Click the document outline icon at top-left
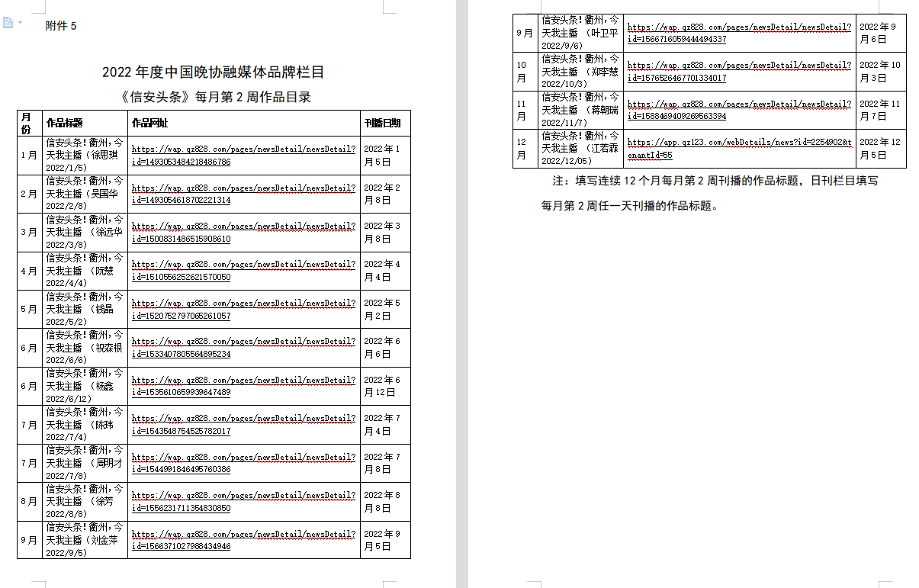Screen dimensions: 919x588 [x=8, y=23]
